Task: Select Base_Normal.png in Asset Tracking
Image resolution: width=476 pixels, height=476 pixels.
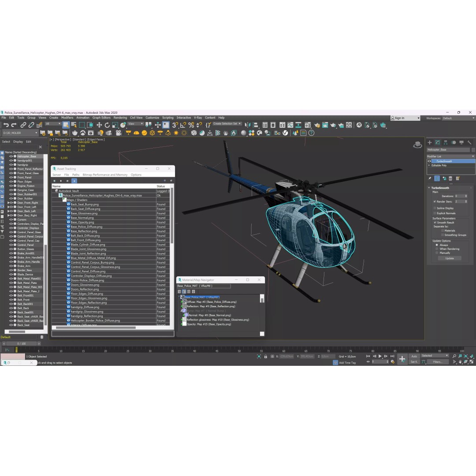Action: (x=82, y=218)
